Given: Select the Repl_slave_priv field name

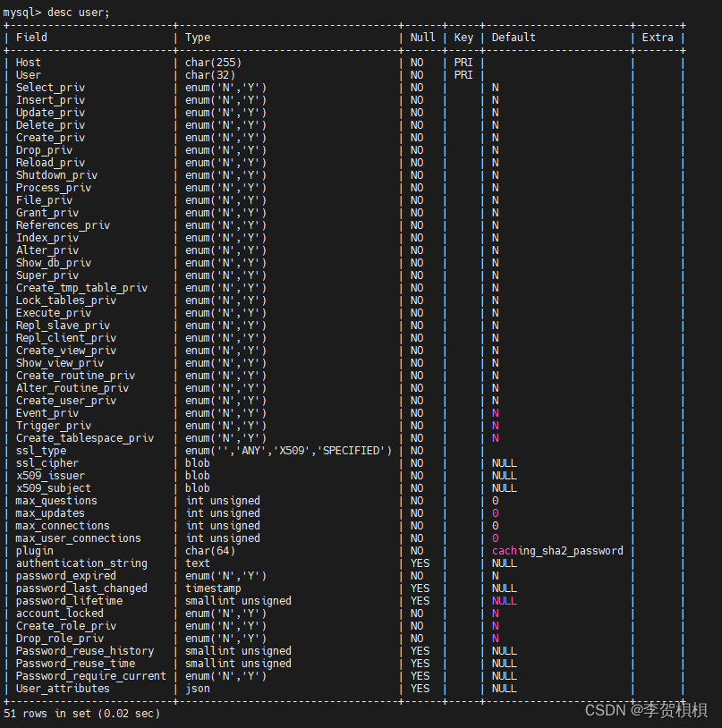Looking at the screenshot, I should click(x=64, y=326).
